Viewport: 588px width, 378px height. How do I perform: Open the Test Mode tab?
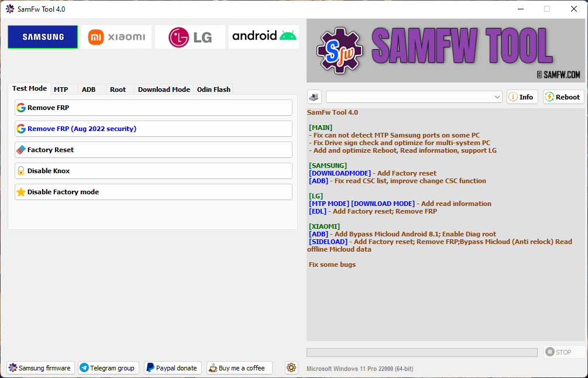coord(29,88)
